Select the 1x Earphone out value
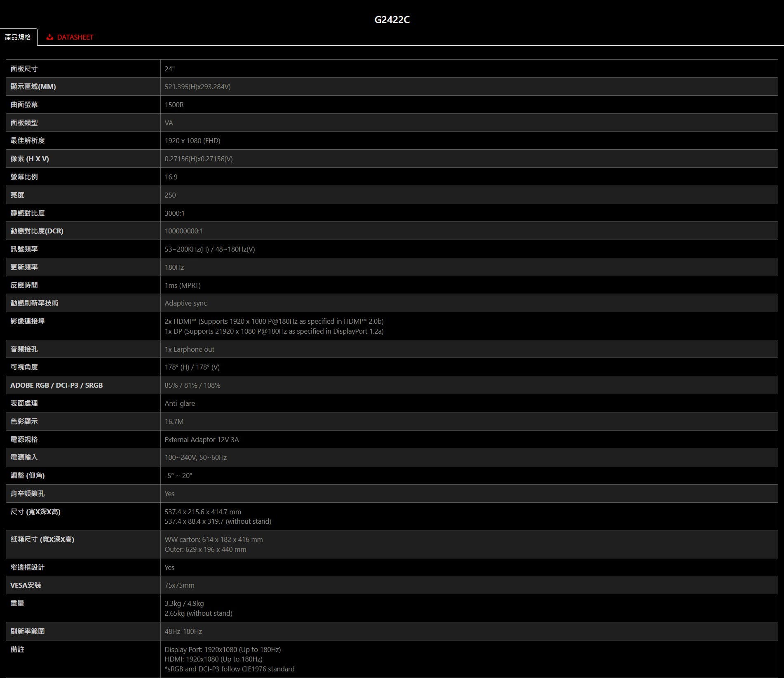The image size is (784, 678). point(189,349)
